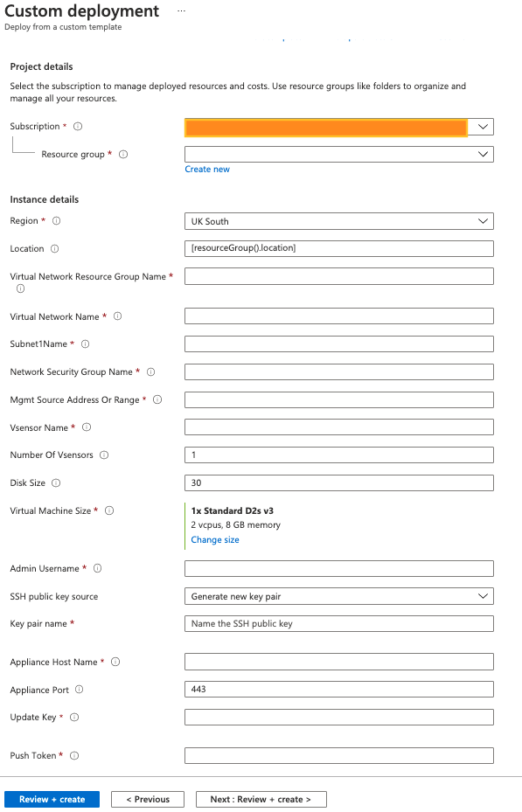Click the 1x Standard D2s v3 size text
The width and height of the screenshot is (522, 812).
tap(232, 510)
